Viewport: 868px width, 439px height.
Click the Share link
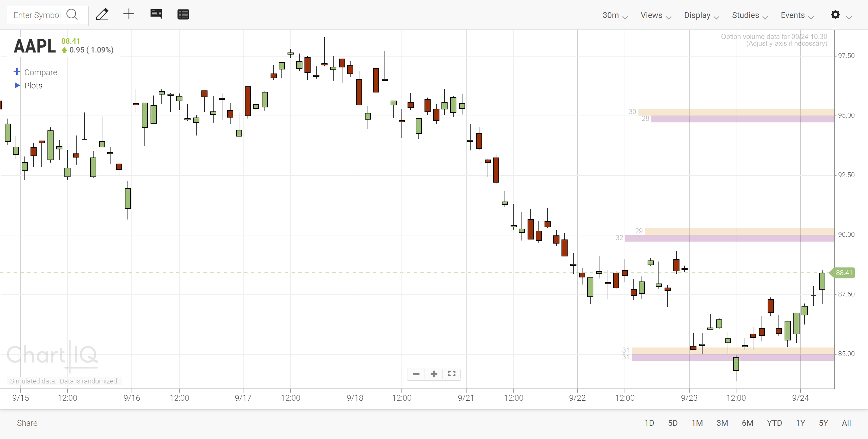27,423
